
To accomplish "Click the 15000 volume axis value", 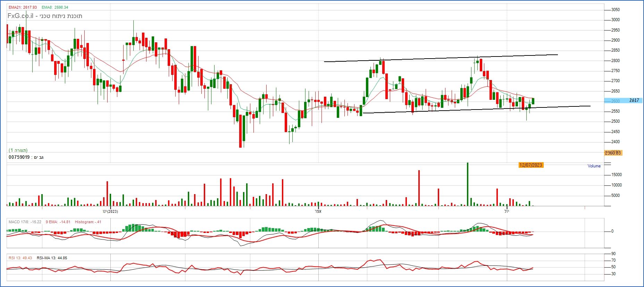I will (x=617, y=175).
